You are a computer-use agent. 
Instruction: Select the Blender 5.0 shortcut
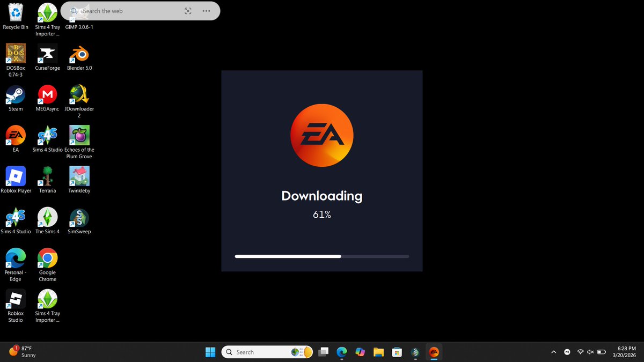click(79, 57)
